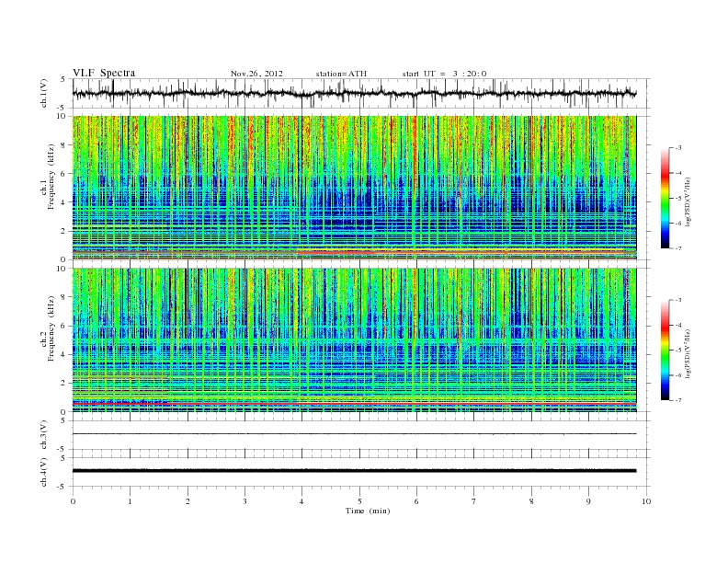
Task: Click time-axis tick label "8"
Action: (531, 501)
